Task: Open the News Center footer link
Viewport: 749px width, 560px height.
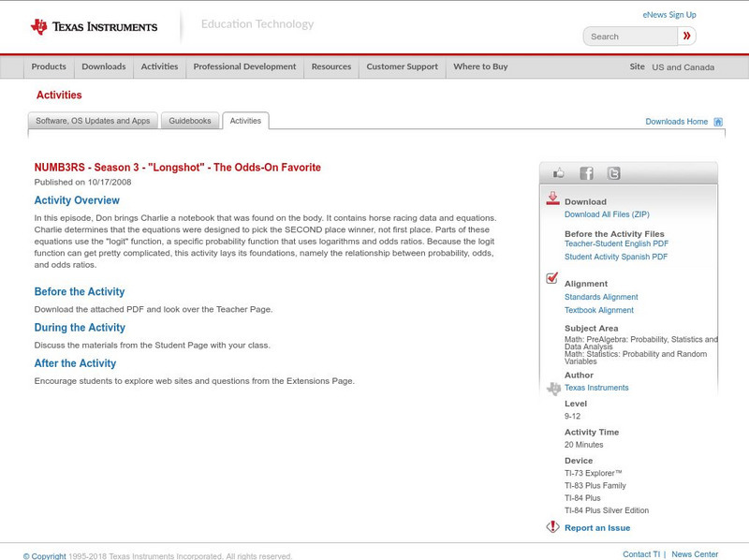Action: click(695, 554)
